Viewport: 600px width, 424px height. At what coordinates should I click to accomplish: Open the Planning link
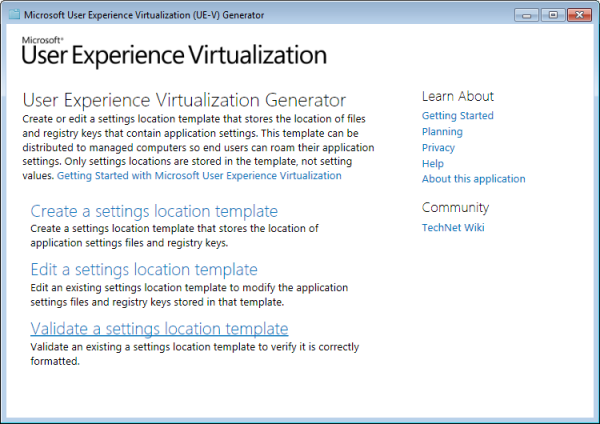pyautogui.click(x=442, y=132)
